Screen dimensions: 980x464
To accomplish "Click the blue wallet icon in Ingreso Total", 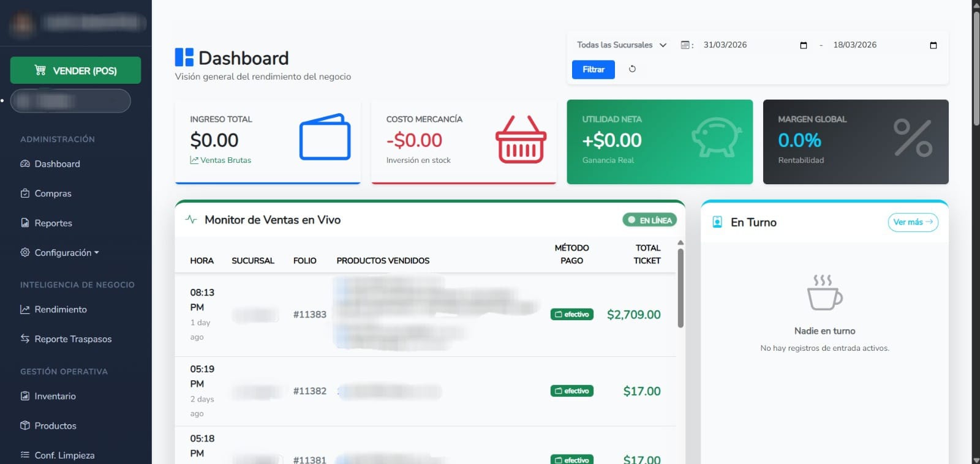I will tap(325, 137).
